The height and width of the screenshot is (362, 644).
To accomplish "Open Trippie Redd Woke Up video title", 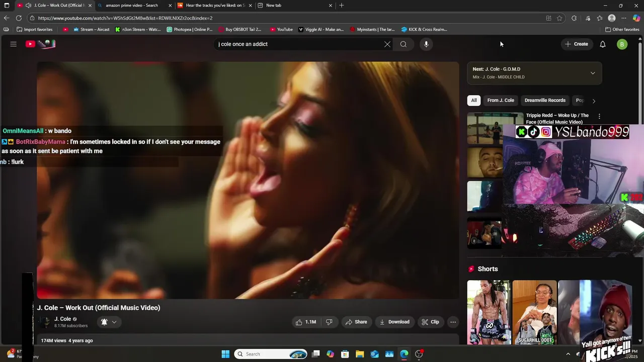I will pyautogui.click(x=557, y=119).
